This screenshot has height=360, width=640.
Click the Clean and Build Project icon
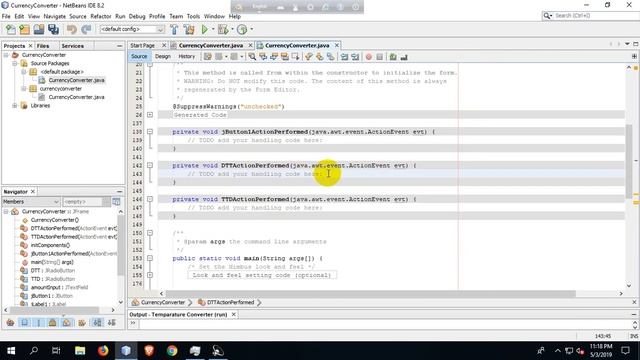189,29
